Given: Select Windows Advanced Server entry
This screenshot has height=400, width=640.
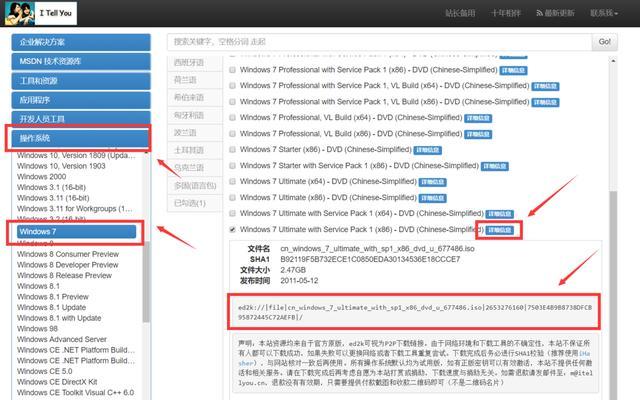Looking at the screenshot, I should point(62,339).
